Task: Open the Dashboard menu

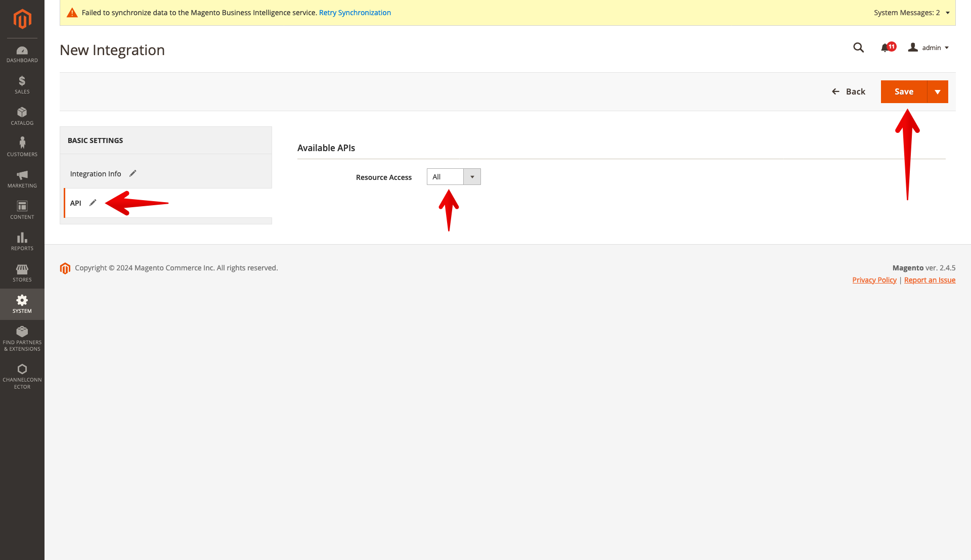Action: point(22,54)
